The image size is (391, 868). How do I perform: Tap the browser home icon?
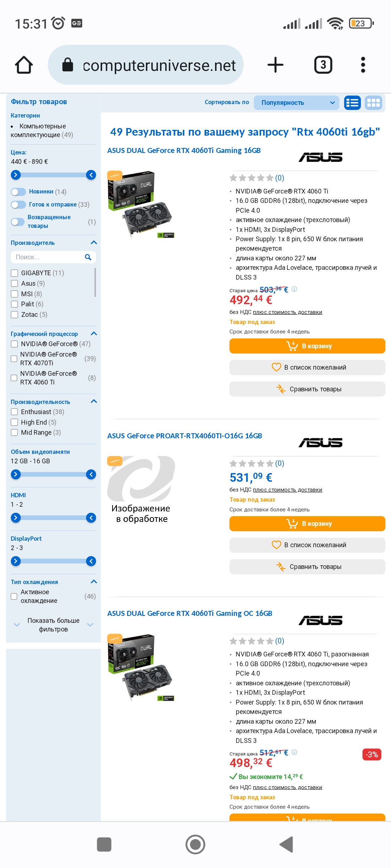pyautogui.click(x=24, y=65)
